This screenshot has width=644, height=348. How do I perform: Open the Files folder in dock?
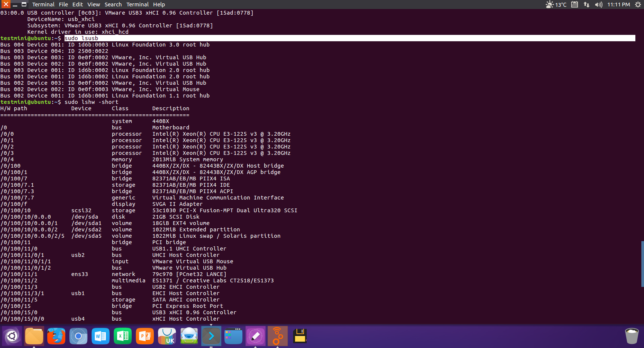coord(34,336)
